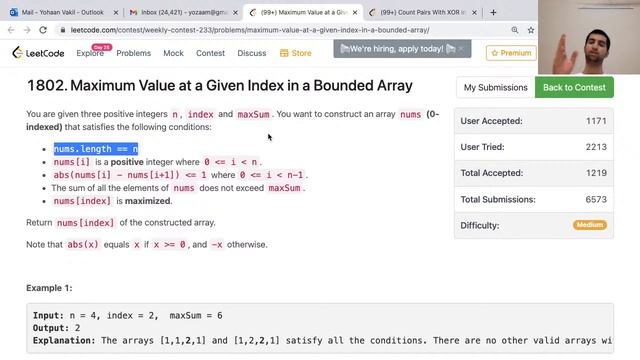Click the browser forward arrow
The width and height of the screenshot is (640, 360).
(x=27, y=30)
